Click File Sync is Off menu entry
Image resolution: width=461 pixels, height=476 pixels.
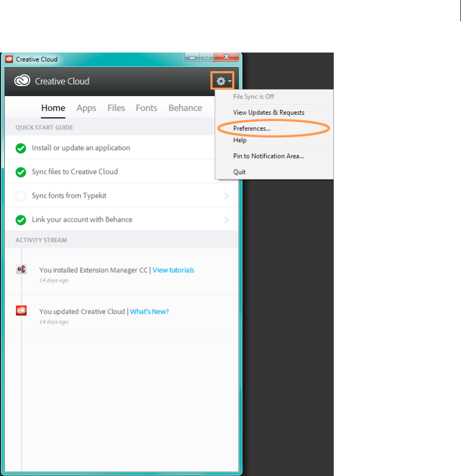click(274, 97)
